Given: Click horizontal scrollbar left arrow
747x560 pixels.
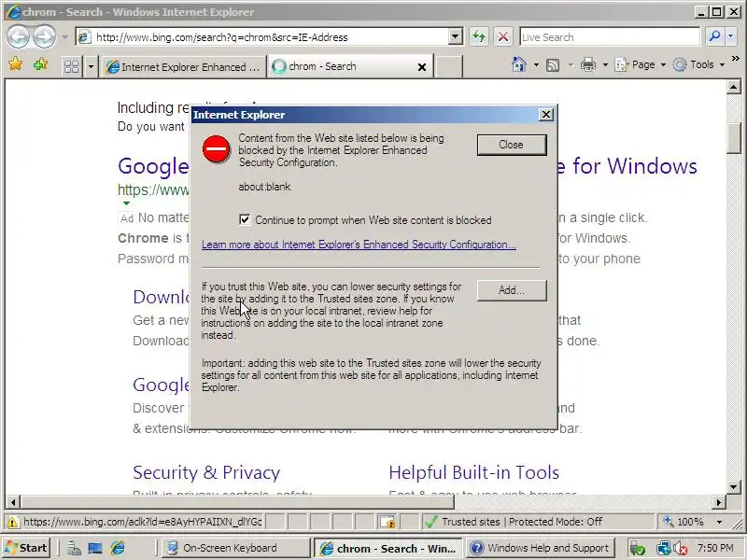Looking at the screenshot, I should pos(13,502).
